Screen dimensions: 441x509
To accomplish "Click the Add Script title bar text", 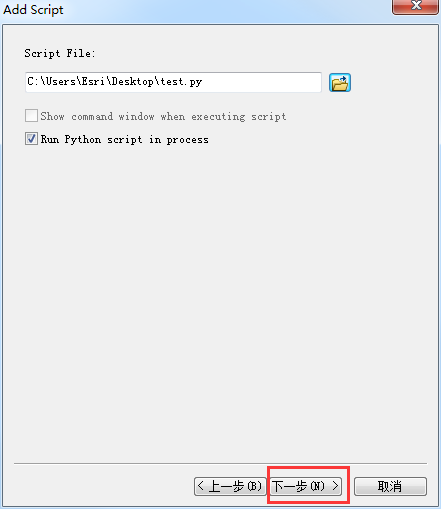I will [x=33, y=9].
